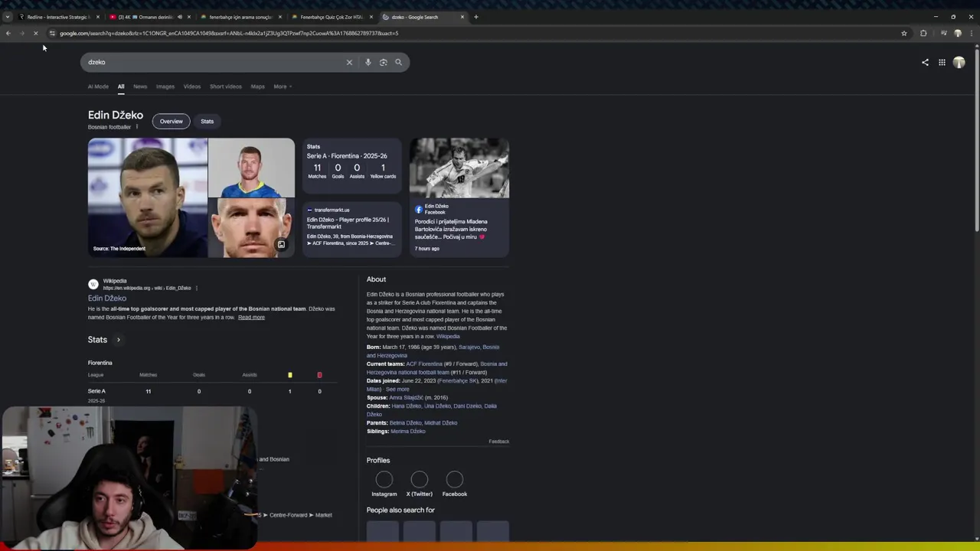The image size is (980, 551).
Task: Open the Wikipedia link in About section
Action: [x=448, y=336]
